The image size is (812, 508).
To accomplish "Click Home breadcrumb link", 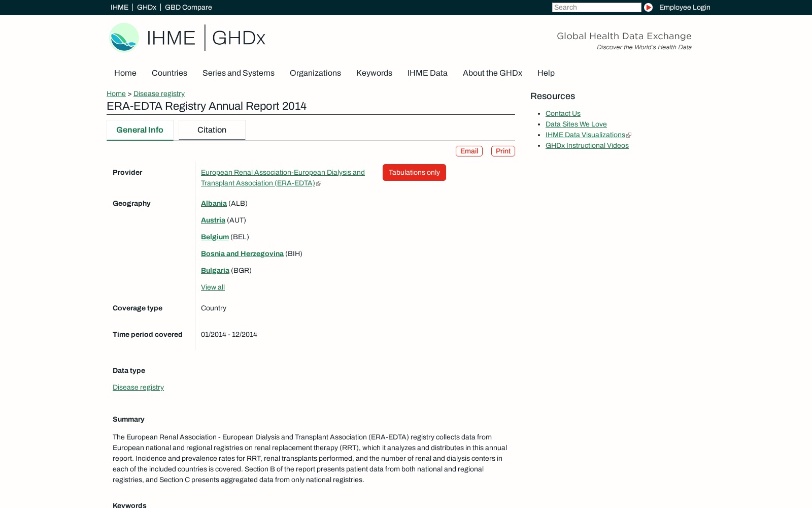I will 116,94.
